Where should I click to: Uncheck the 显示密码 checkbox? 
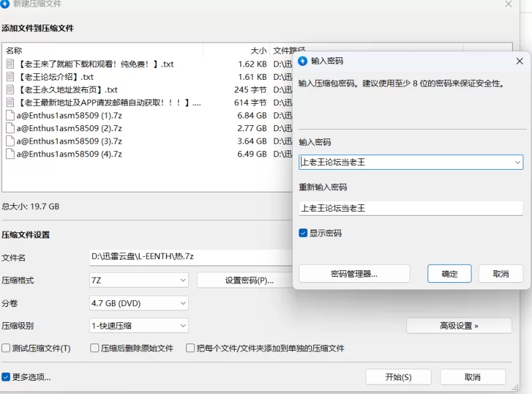point(303,233)
